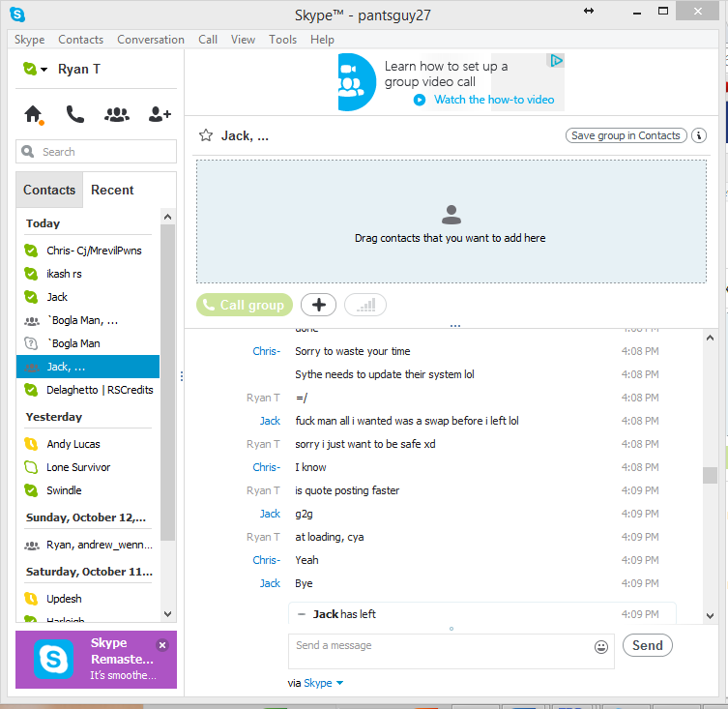Click status icon next to Chris- Cj/MrevilPwns
Image resolution: width=728 pixels, height=709 pixels.
click(31, 251)
